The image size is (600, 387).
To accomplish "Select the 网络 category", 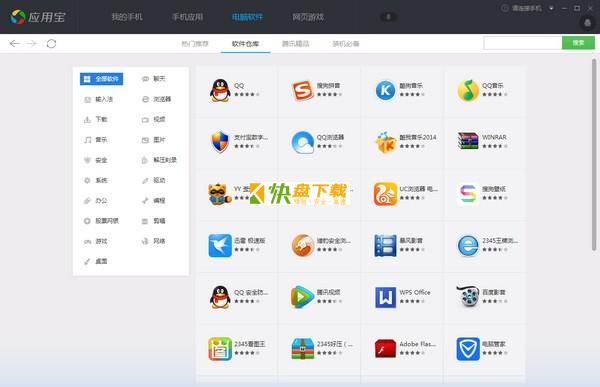I will point(154,241).
